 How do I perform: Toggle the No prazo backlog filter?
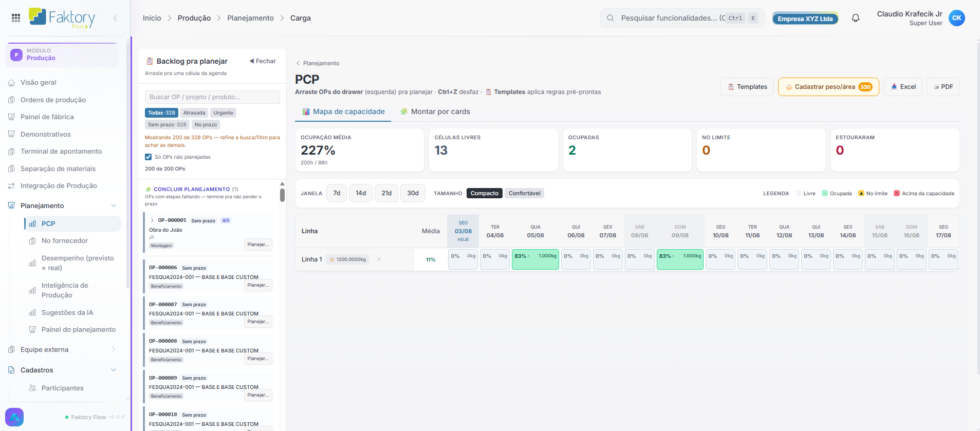[x=206, y=125]
